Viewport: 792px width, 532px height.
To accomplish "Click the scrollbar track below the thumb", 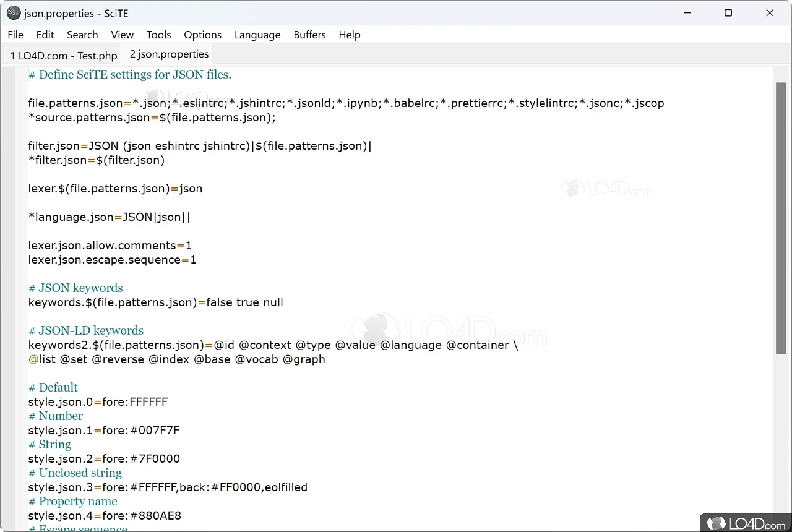I will [x=781, y=433].
